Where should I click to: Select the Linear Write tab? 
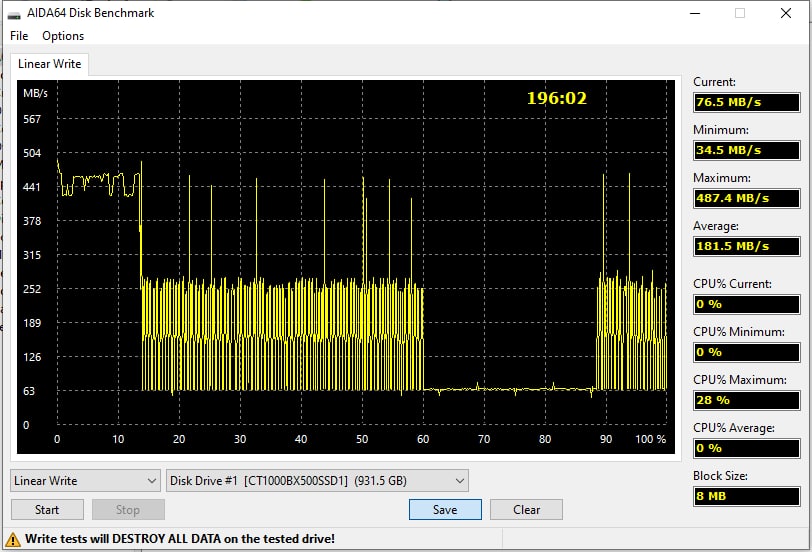[50, 64]
